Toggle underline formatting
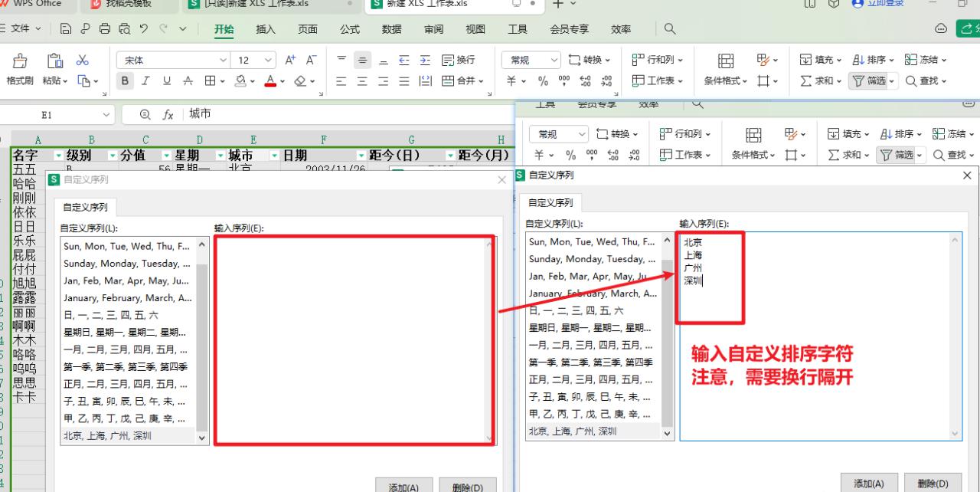Screen dimensions: 980x492 (166, 80)
